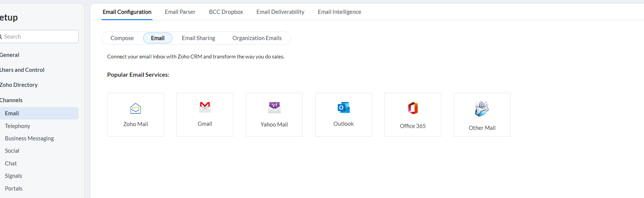This screenshot has width=644, height=198.
Task: Switch to the Email Sharing sub-tab
Action: tap(199, 38)
